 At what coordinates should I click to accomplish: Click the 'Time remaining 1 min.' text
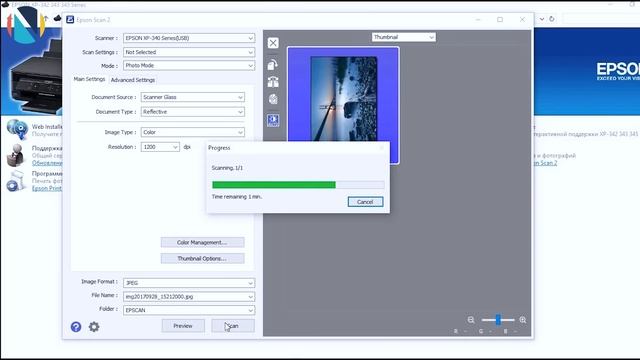pos(237,197)
